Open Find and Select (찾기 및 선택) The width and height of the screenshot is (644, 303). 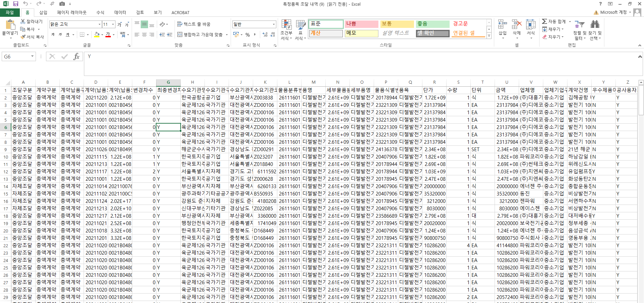tap(595, 30)
